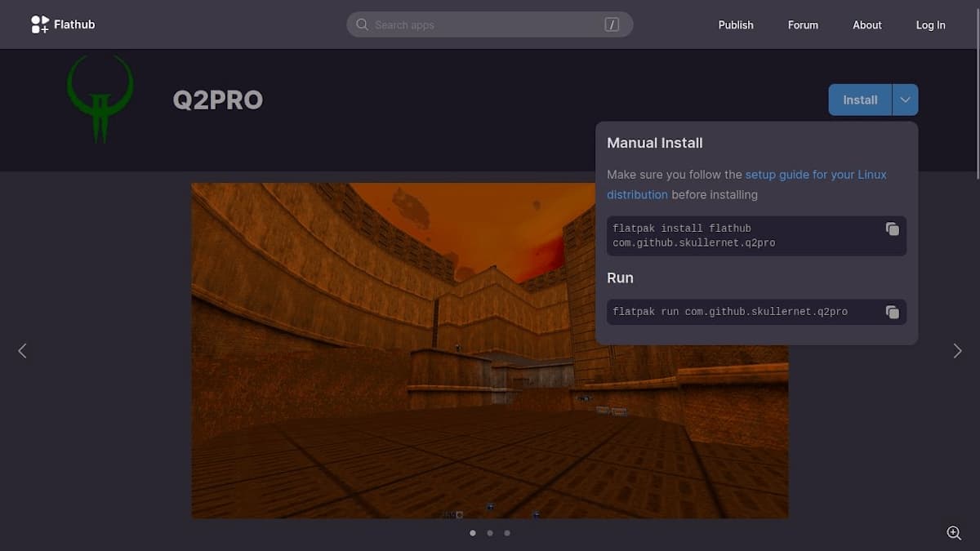Image resolution: width=980 pixels, height=551 pixels.
Task: Copy the flatpak run command
Action: (x=893, y=312)
